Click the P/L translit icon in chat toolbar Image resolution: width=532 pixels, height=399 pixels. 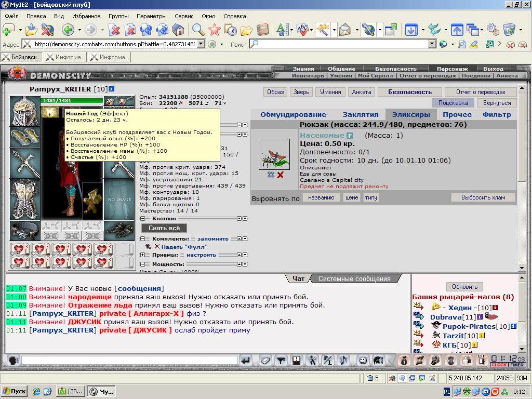(x=328, y=361)
